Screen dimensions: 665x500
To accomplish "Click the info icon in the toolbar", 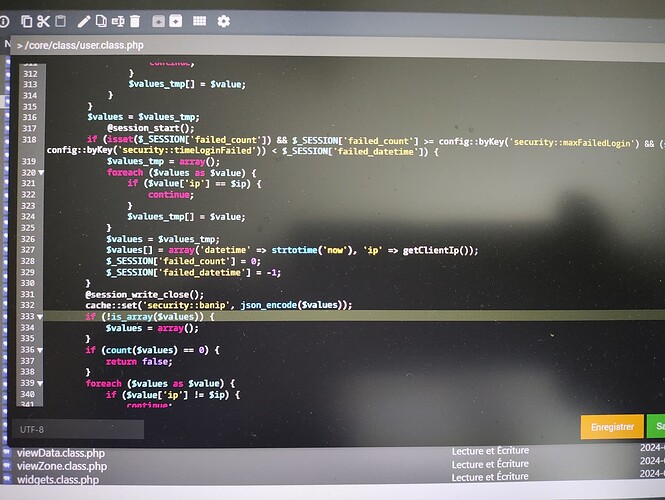I will click(4, 21).
